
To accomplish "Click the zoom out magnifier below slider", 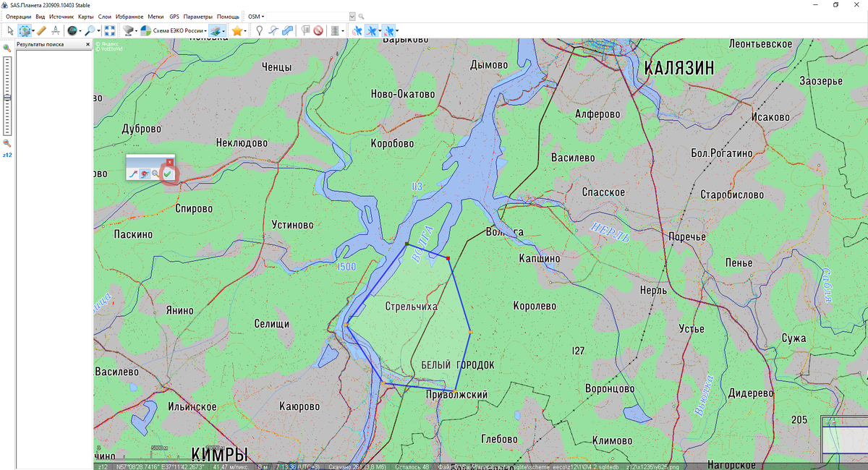I will click(x=7, y=143).
